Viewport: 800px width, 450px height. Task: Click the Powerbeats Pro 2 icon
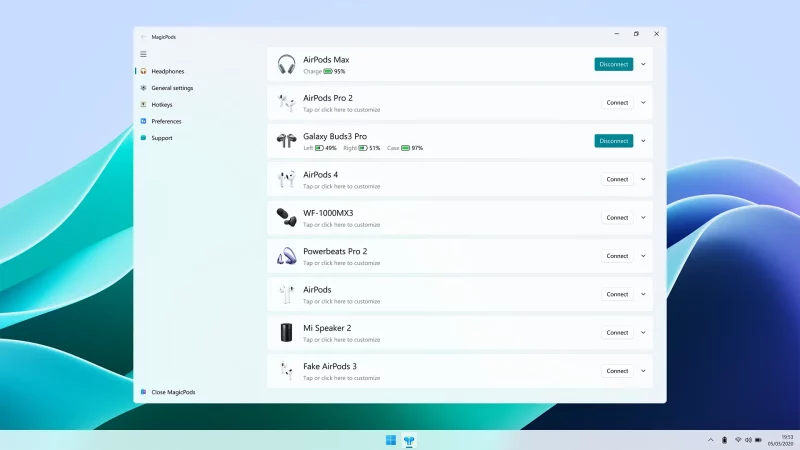(x=286, y=256)
